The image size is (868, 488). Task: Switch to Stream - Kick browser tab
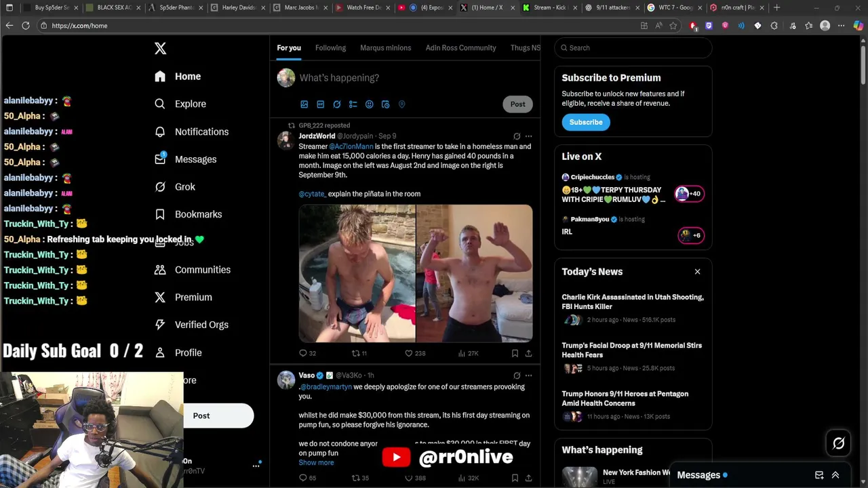point(550,7)
